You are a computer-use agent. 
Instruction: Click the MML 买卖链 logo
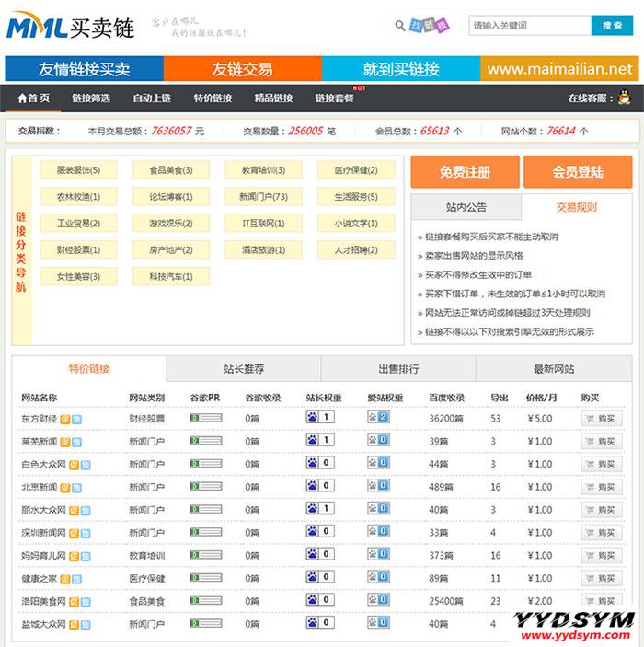click(x=70, y=26)
